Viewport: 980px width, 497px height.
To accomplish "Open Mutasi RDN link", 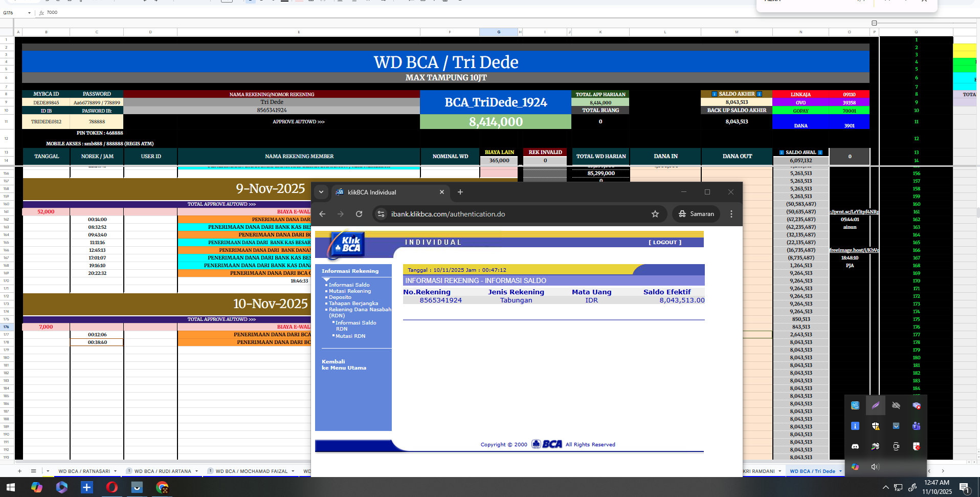I will point(350,336).
